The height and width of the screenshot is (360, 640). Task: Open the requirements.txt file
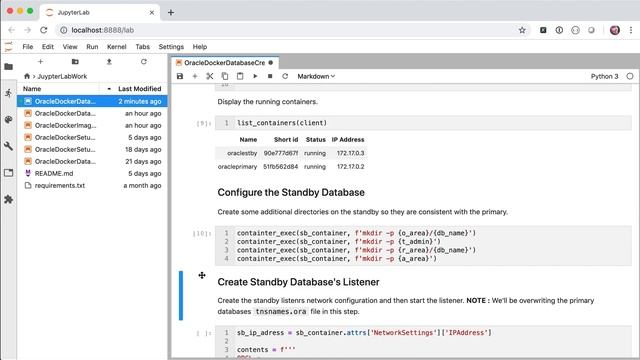tap(92, 185)
